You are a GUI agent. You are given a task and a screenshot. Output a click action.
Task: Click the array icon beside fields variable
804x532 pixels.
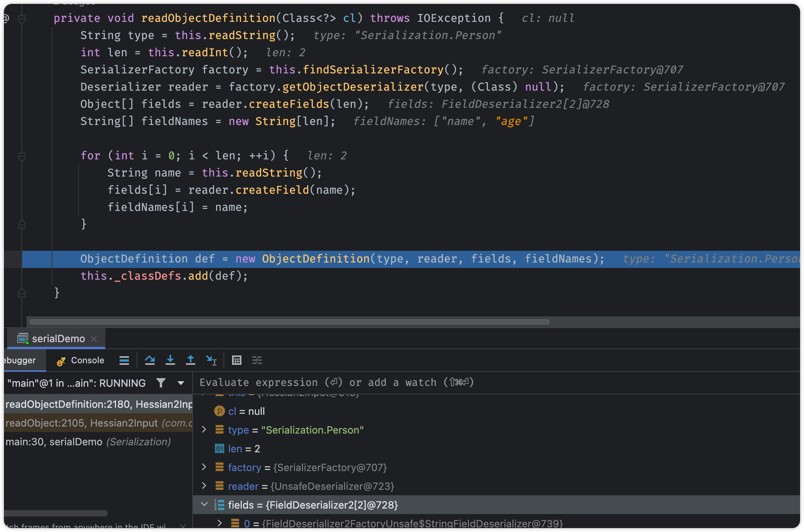(219, 505)
